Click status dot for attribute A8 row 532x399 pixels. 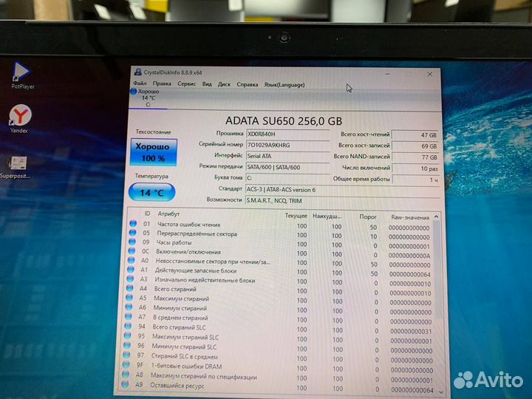[126, 375]
